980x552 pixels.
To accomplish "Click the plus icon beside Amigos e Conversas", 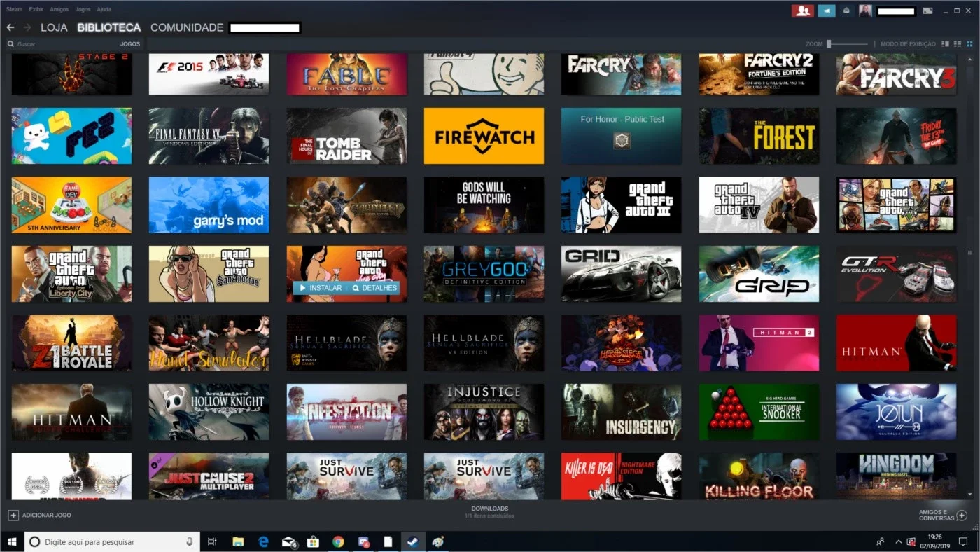I will click(x=962, y=515).
